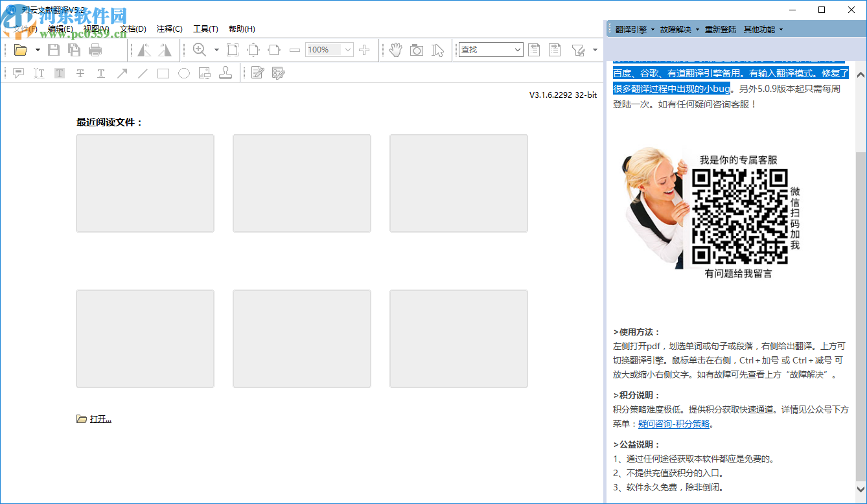Click the Find Previous result icon
867x504 pixels.
click(x=534, y=50)
